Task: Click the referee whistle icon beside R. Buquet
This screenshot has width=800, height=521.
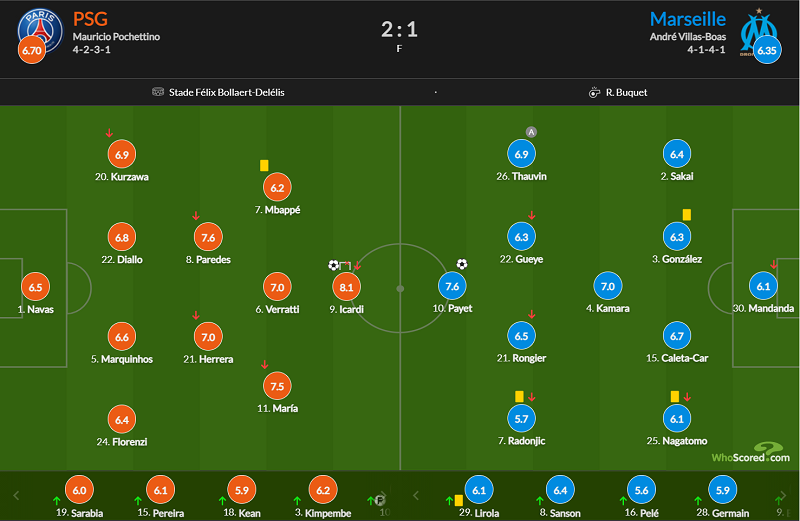Action: pyautogui.click(x=594, y=92)
